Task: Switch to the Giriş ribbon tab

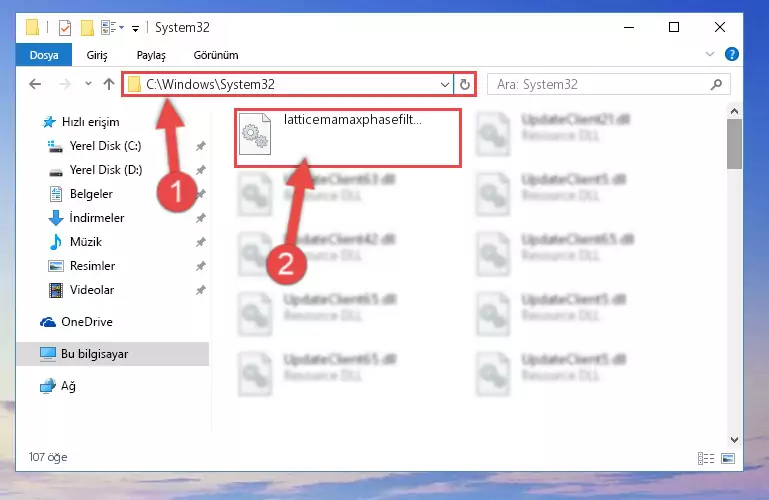Action: coord(97,55)
